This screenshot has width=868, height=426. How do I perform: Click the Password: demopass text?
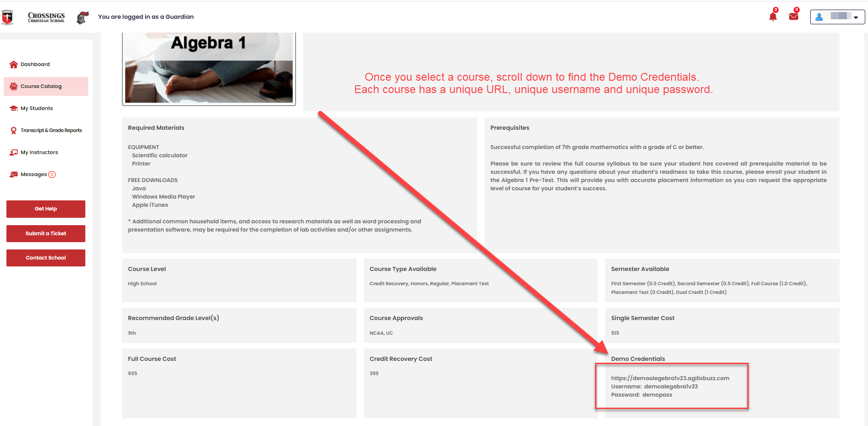641,395
